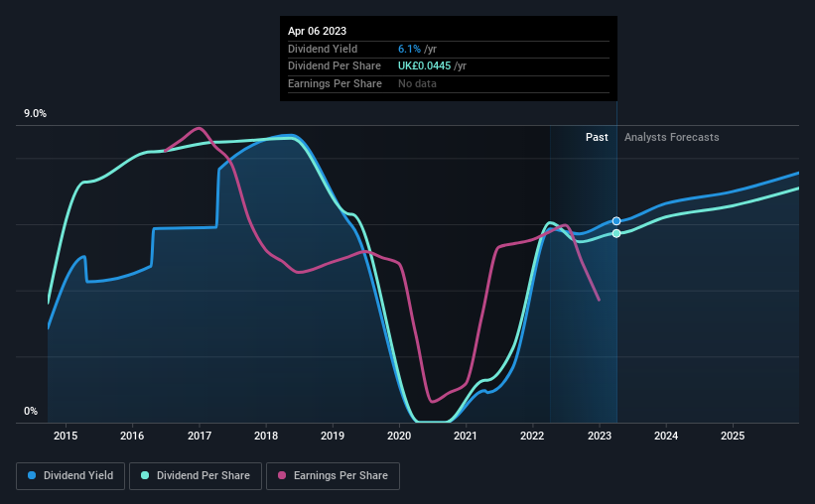Click the 0% y-axis label
Screen dimensions: 815x504
tap(31, 411)
